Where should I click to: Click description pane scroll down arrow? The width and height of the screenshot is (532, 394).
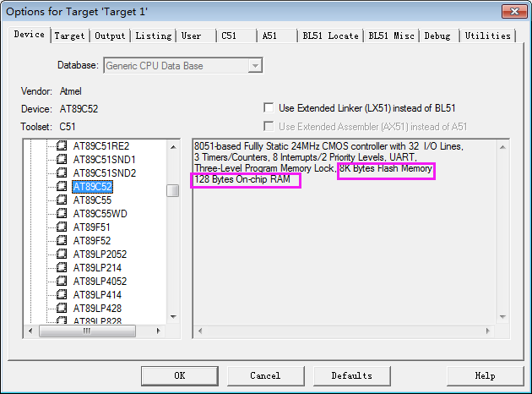(x=502, y=317)
